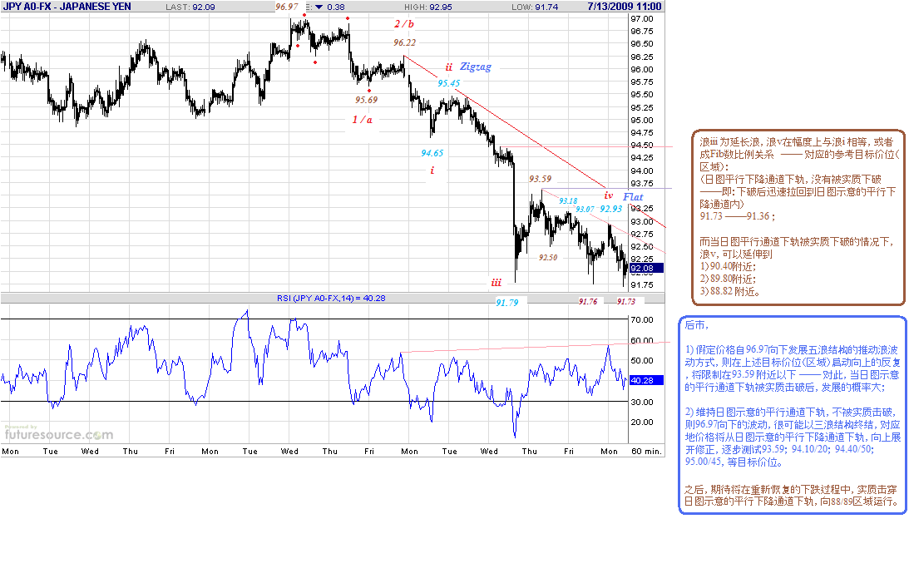Click the 97.00 price axis label
The width and height of the screenshot is (909, 588).
[x=642, y=18]
